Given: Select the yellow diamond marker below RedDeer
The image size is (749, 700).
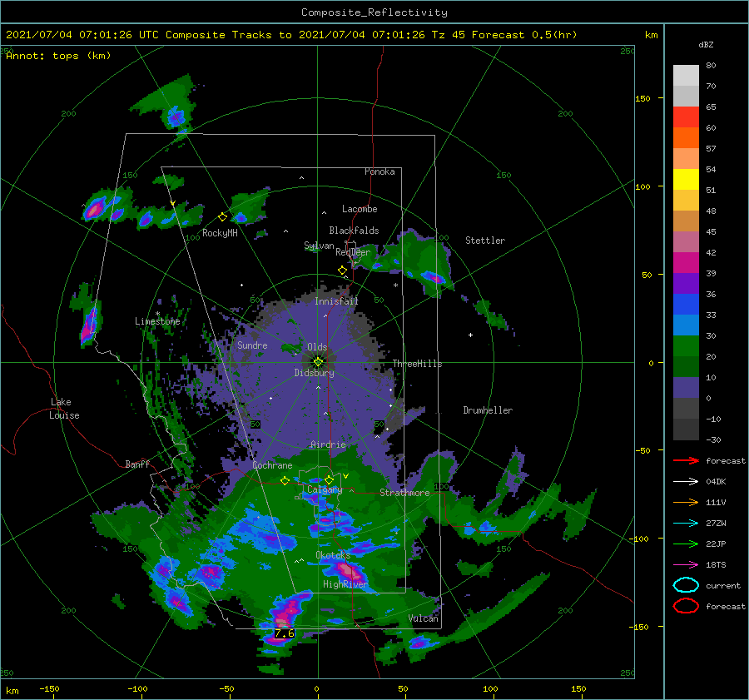Looking at the screenshot, I should 342,271.
